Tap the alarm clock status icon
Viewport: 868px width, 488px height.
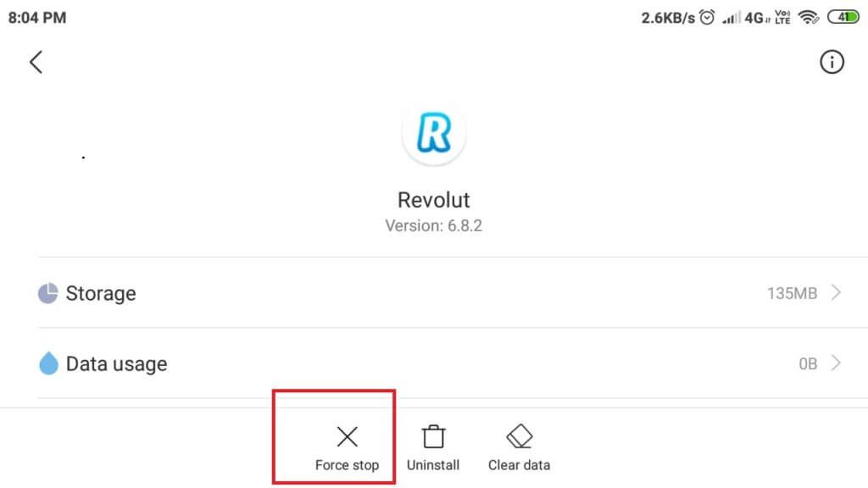point(707,17)
